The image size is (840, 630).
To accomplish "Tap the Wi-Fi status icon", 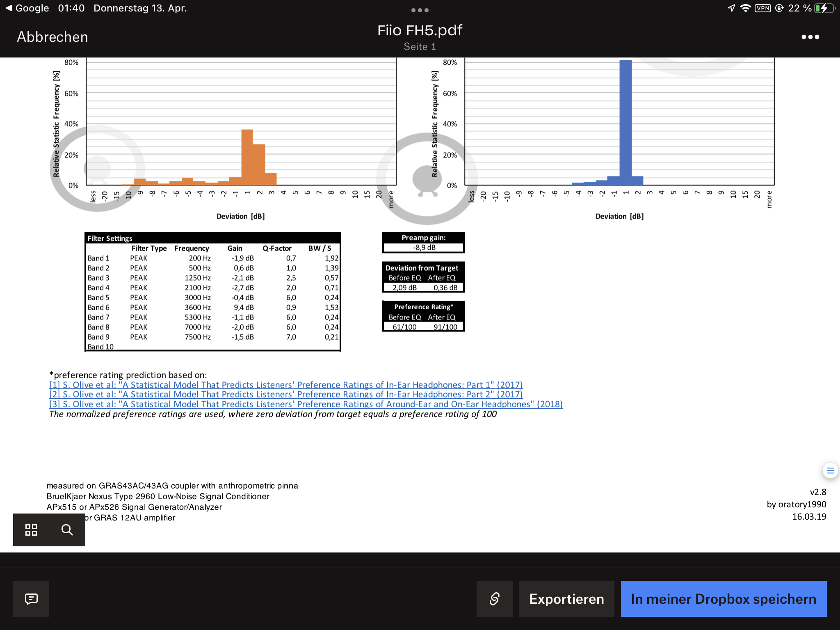I will click(x=745, y=8).
